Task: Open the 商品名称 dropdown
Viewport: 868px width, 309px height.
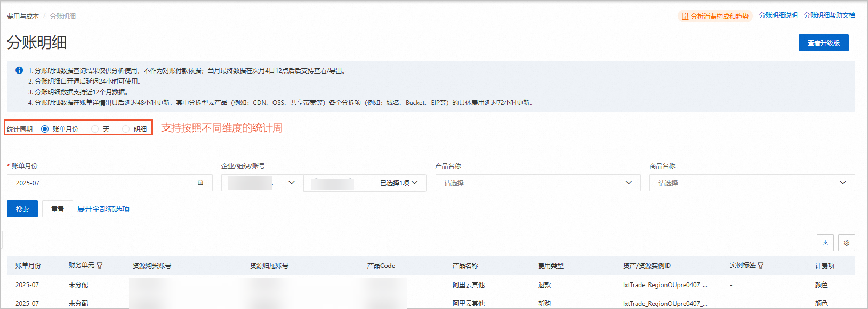Action: 752,183
